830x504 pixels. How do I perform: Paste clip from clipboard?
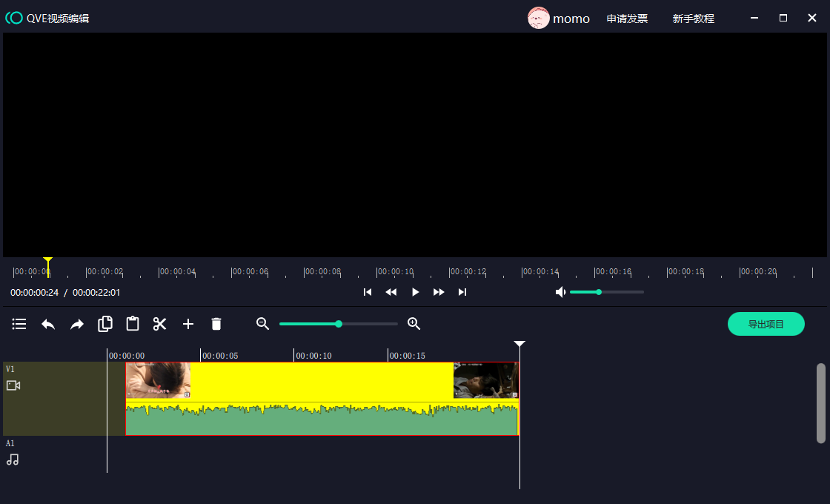coord(133,324)
